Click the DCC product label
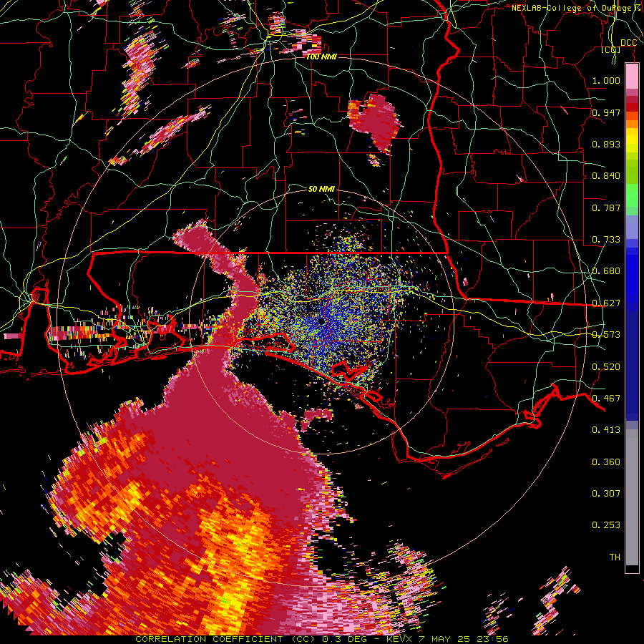This screenshot has width=644, height=644. click(628, 43)
